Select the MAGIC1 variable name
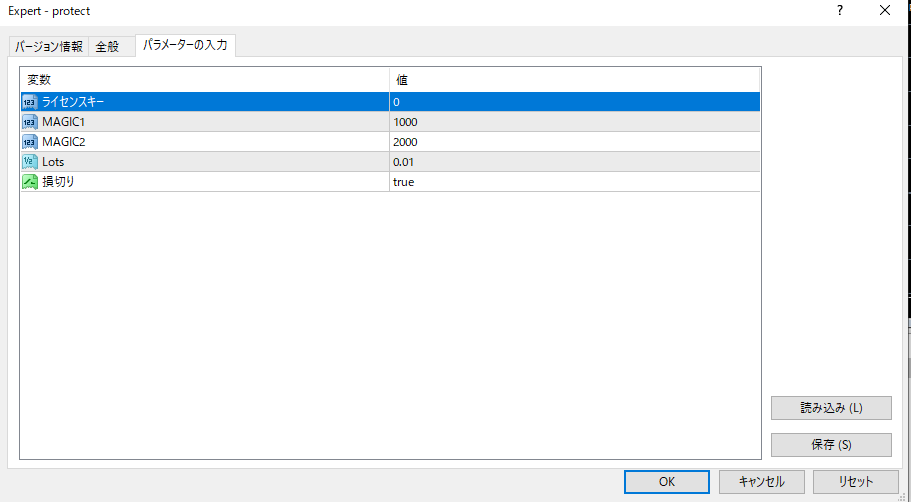 pyautogui.click(x=64, y=122)
